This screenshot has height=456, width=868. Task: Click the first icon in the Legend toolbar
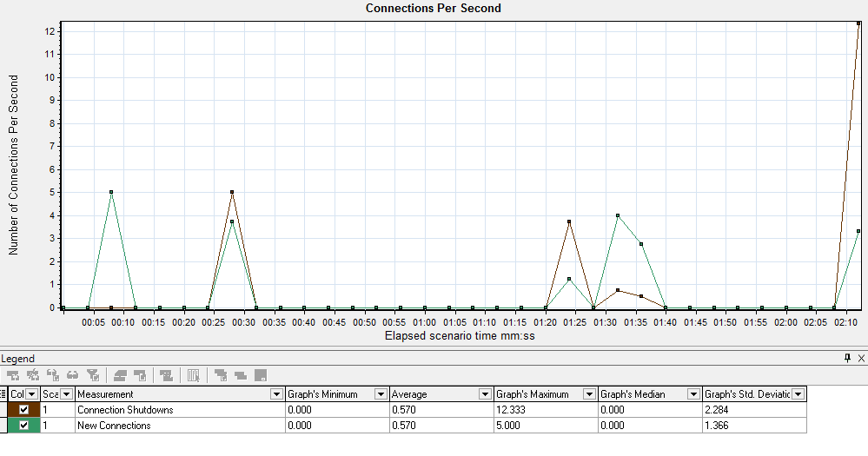pyautogui.click(x=13, y=375)
